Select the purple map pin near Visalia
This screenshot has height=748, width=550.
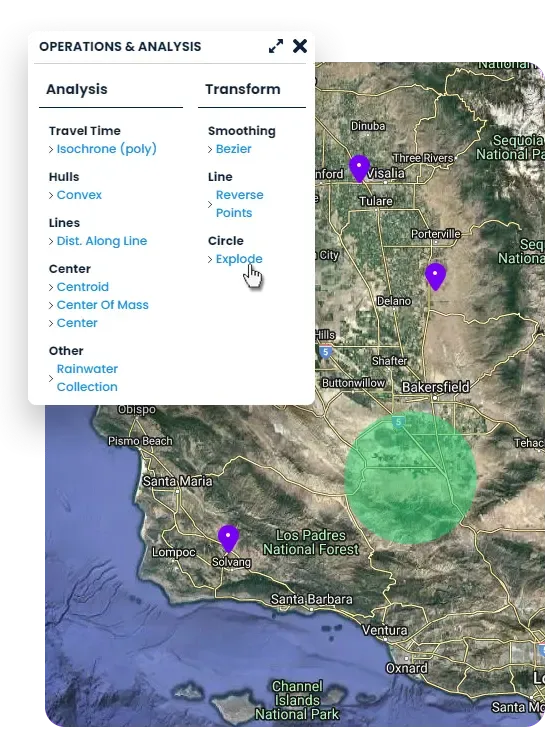(359, 168)
